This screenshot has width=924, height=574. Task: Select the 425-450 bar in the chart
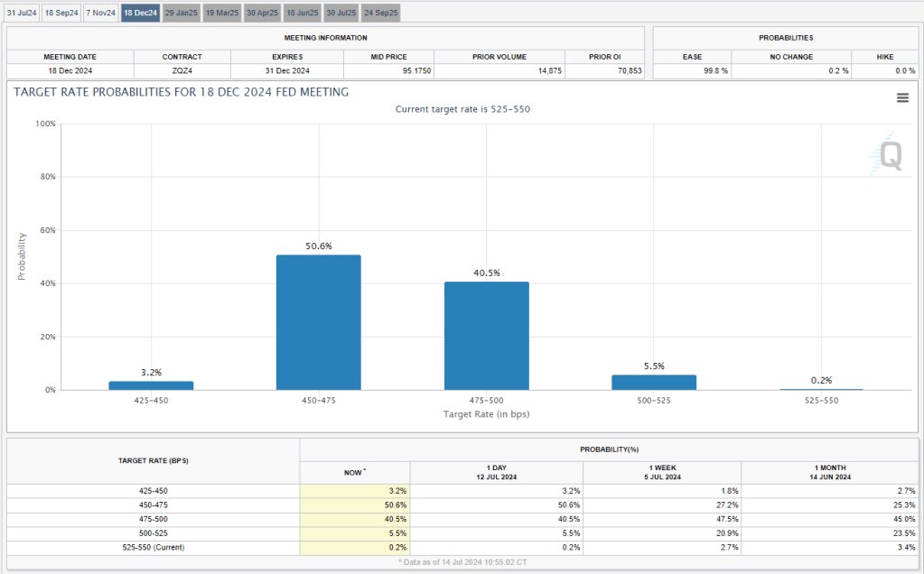(x=151, y=385)
